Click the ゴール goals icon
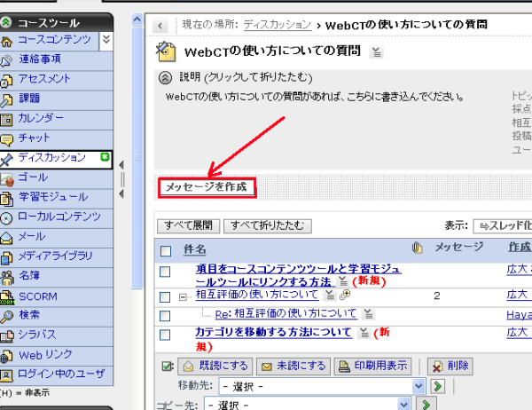 6,179
